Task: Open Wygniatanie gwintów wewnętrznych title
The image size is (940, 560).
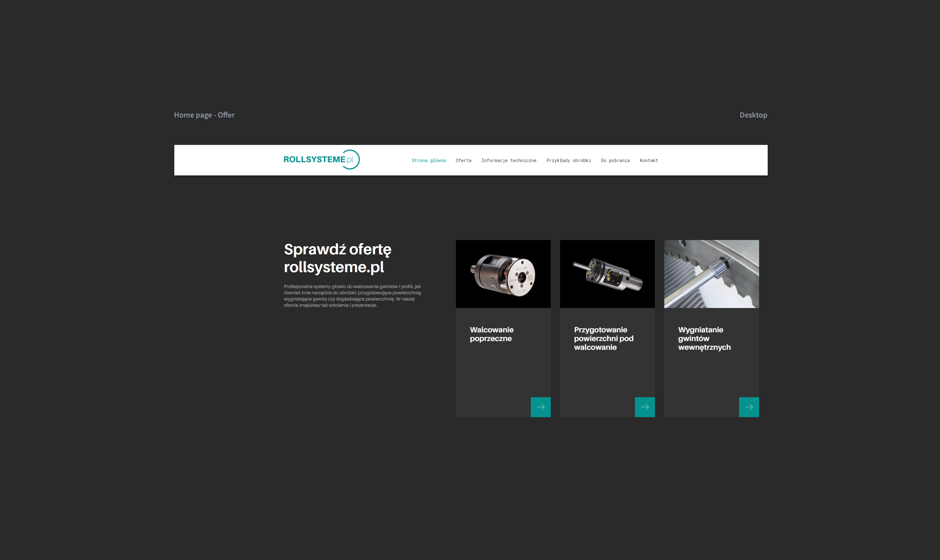Action: pos(704,339)
